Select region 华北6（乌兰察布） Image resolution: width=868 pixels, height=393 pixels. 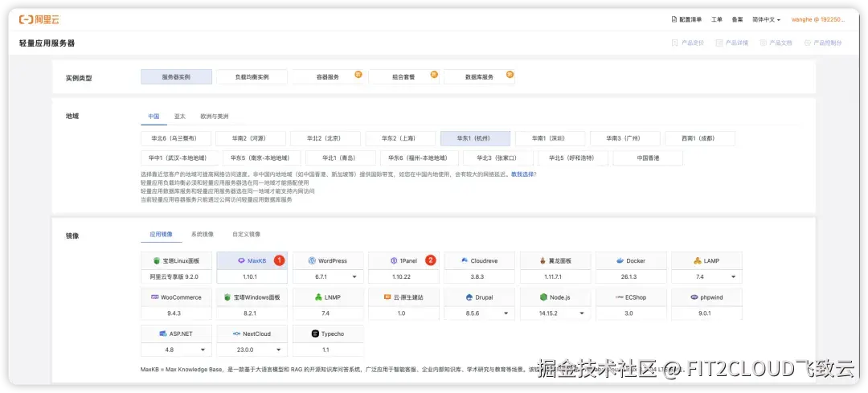176,138
